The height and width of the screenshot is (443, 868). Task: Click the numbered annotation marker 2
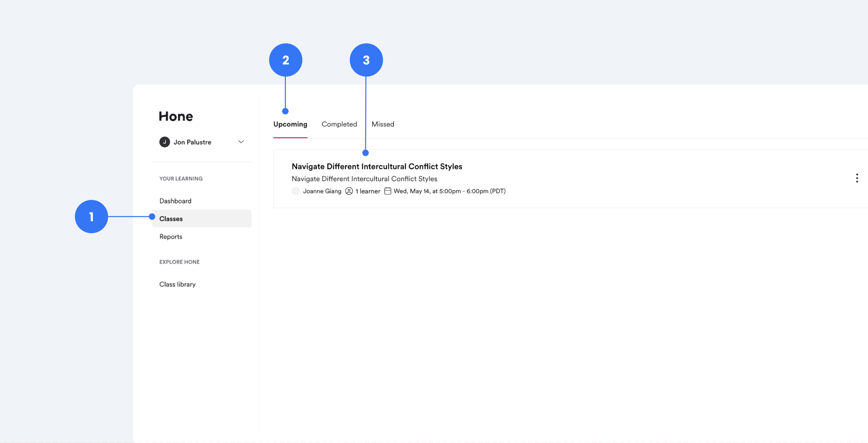(x=285, y=60)
